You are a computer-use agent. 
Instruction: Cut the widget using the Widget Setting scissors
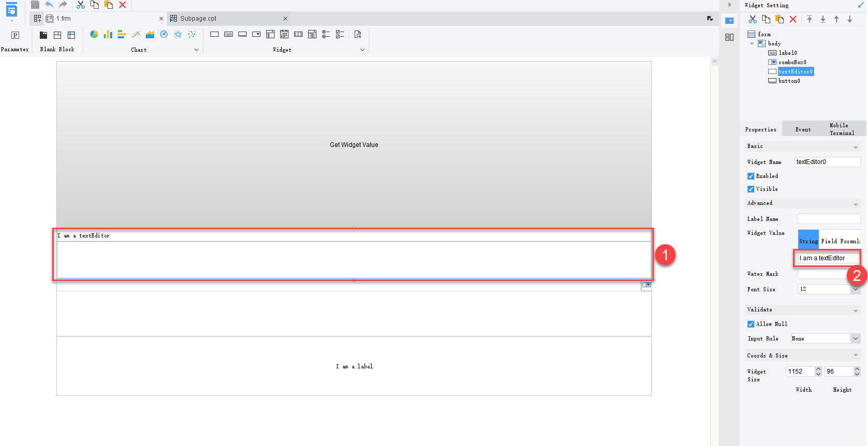coord(753,19)
